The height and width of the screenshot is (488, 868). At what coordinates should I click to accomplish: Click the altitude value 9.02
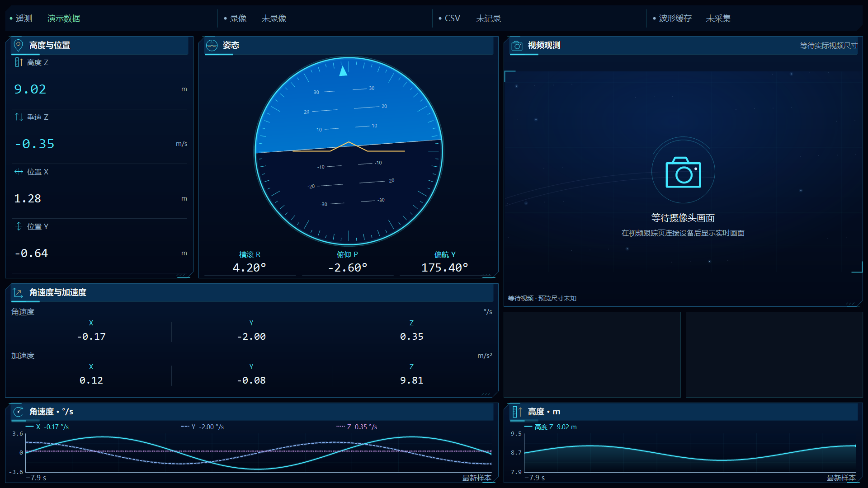click(x=30, y=89)
